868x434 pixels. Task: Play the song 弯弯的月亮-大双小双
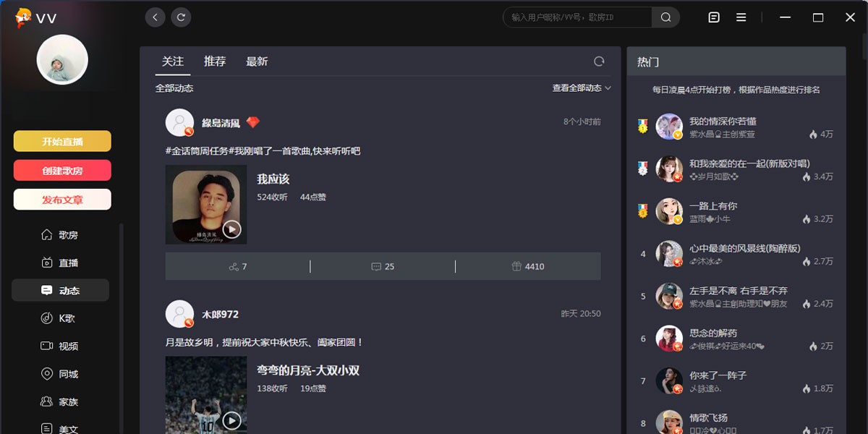231,420
